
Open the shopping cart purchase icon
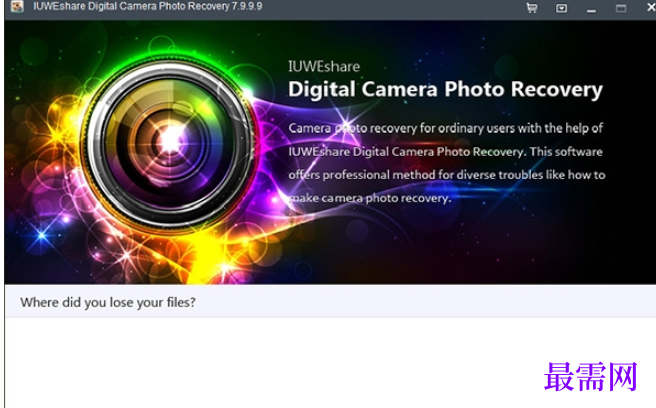[532, 8]
